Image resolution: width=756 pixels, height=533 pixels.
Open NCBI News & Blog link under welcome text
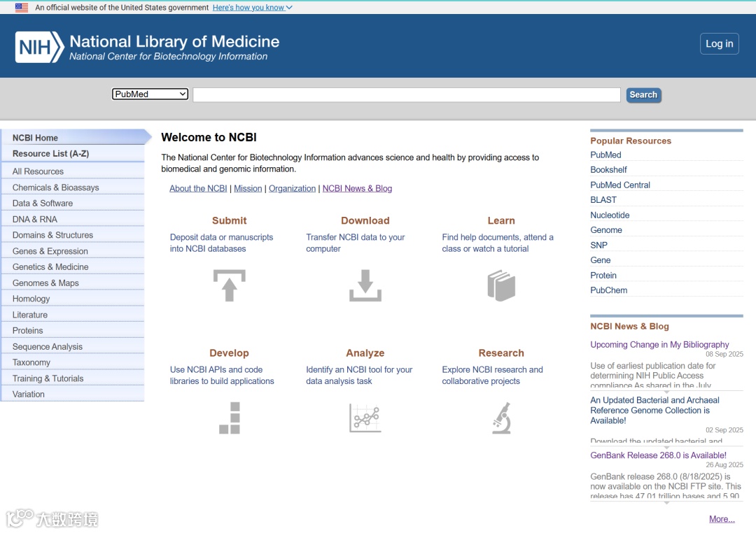pos(357,188)
